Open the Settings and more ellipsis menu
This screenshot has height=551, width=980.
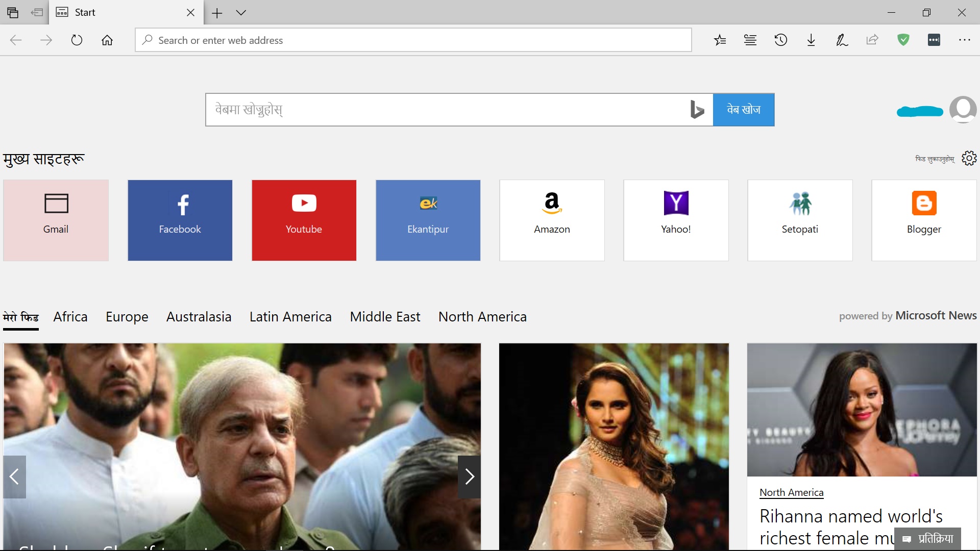[x=964, y=40]
